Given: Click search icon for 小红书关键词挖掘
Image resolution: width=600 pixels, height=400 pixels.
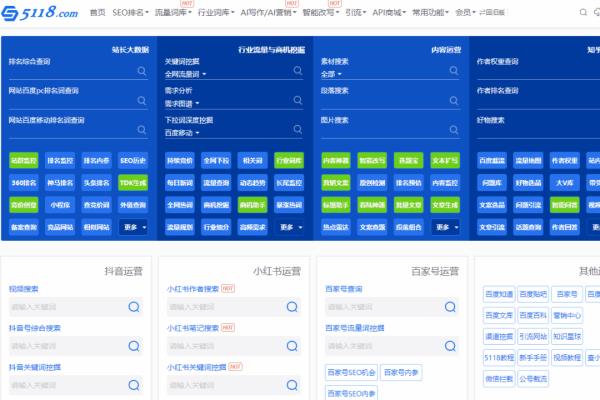Looking at the screenshot, I should (292, 385).
